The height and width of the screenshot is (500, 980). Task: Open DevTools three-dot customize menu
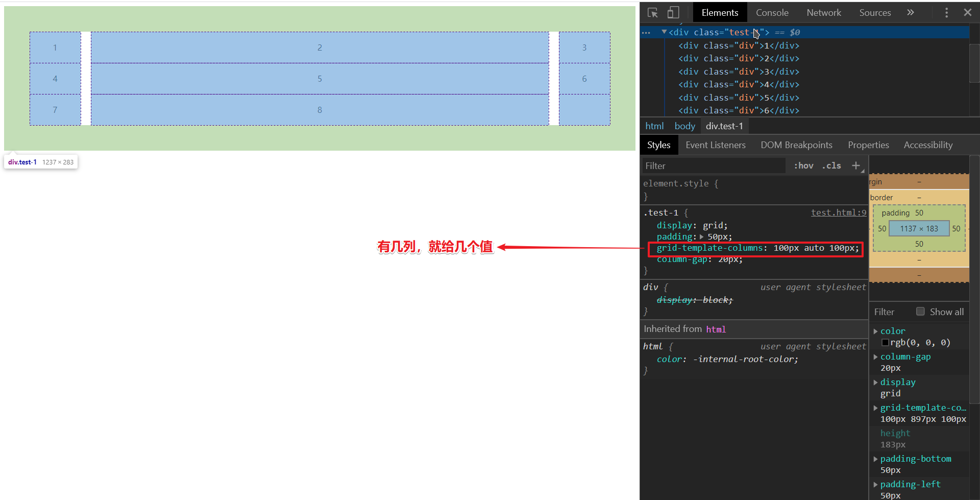click(946, 13)
